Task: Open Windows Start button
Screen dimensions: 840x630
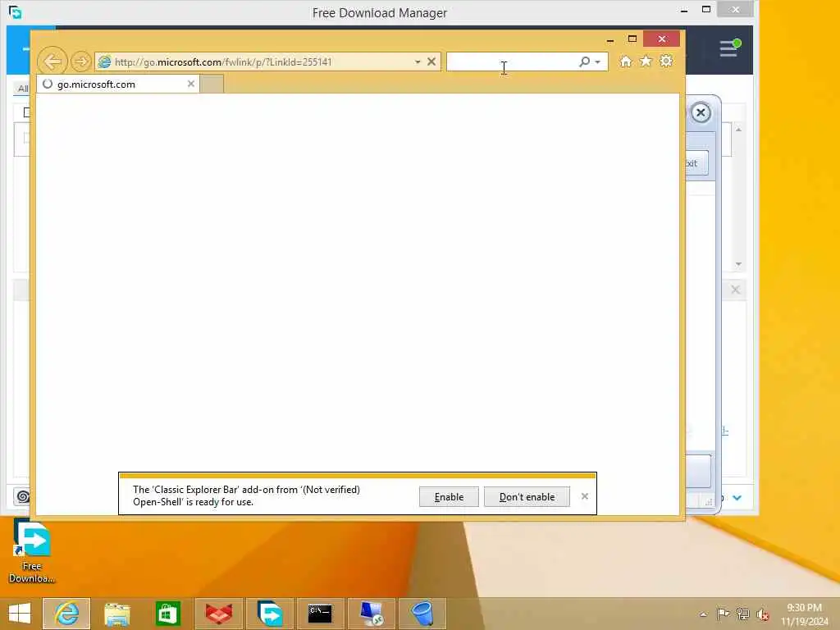Action: click(x=20, y=614)
